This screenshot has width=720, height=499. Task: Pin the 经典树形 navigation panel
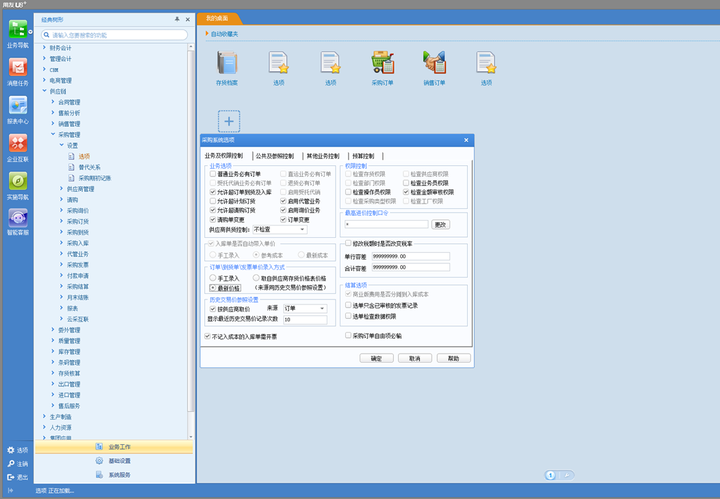click(177, 19)
